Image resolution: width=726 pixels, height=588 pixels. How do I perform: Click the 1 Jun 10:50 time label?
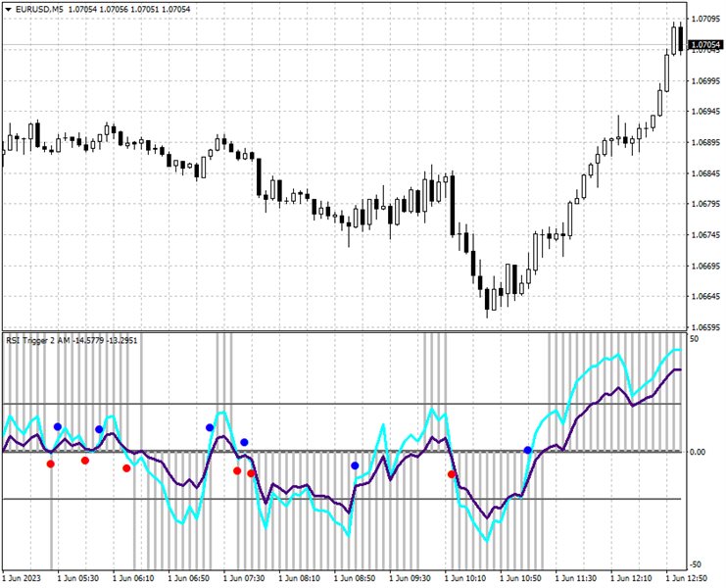(521, 579)
